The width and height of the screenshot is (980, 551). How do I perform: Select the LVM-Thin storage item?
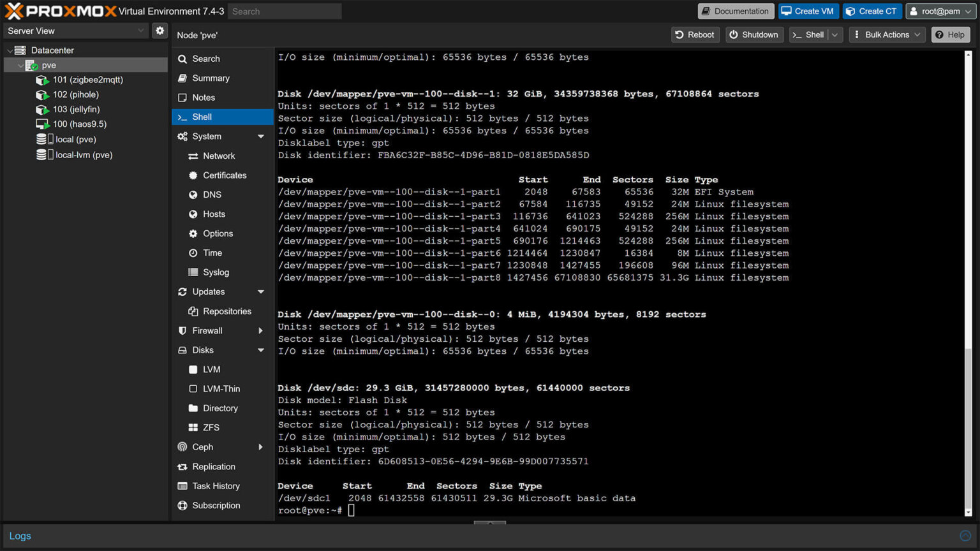click(221, 388)
